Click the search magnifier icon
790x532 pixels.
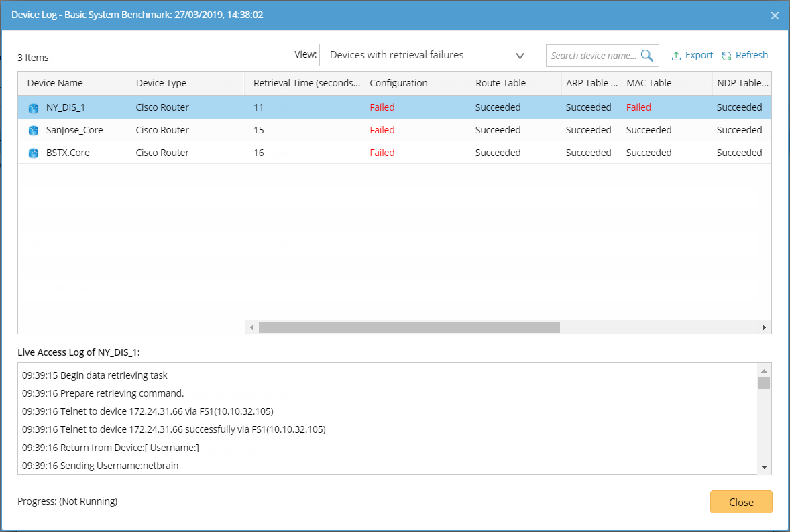pos(647,56)
